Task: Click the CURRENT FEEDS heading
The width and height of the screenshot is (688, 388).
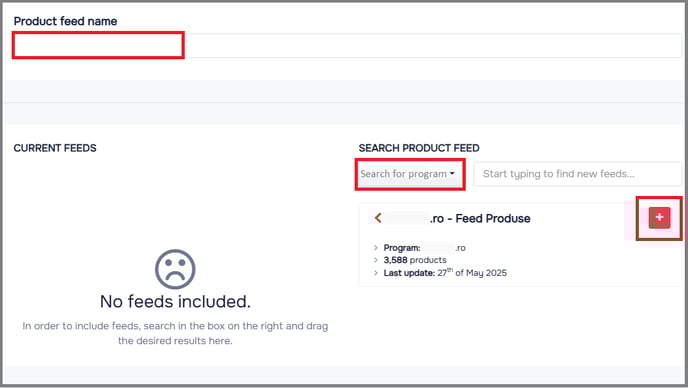Action: click(x=55, y=148)
